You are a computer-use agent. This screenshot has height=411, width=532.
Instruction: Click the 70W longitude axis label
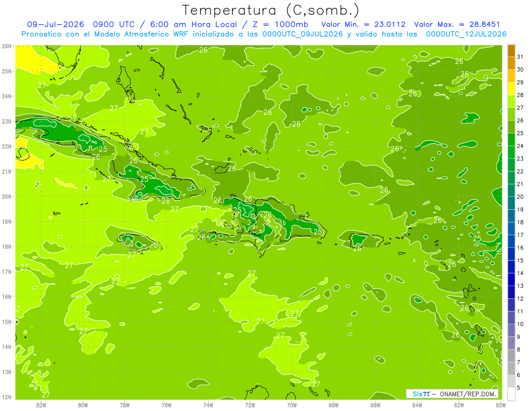click(292, 405)
